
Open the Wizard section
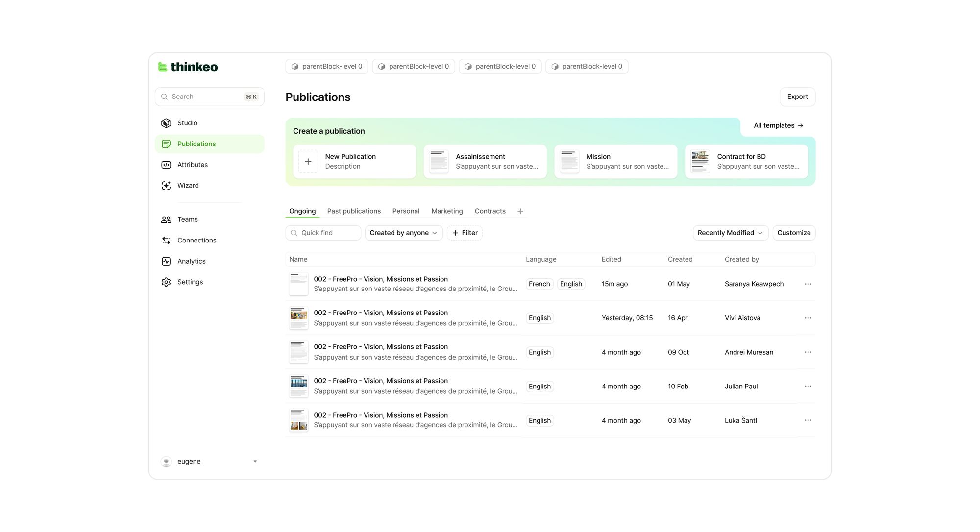coord(209,186)
